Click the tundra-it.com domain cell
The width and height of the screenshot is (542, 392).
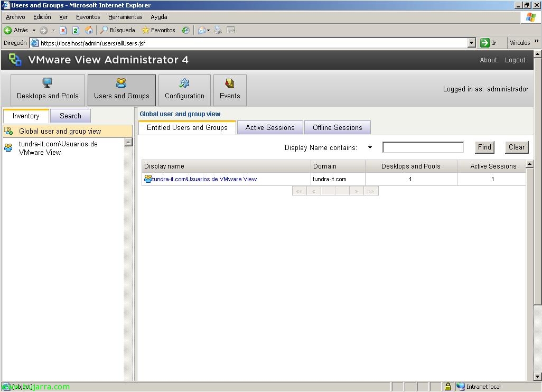tap(338, 179)
